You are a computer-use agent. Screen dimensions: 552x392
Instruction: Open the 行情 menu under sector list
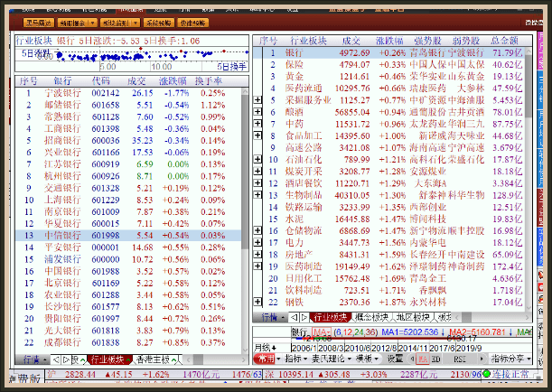[271, 317]
